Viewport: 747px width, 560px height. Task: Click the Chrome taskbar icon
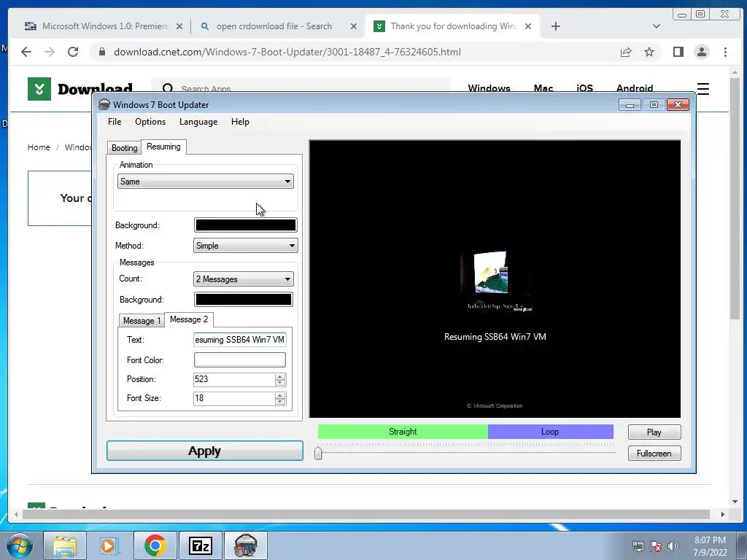[x=155, y=545]
